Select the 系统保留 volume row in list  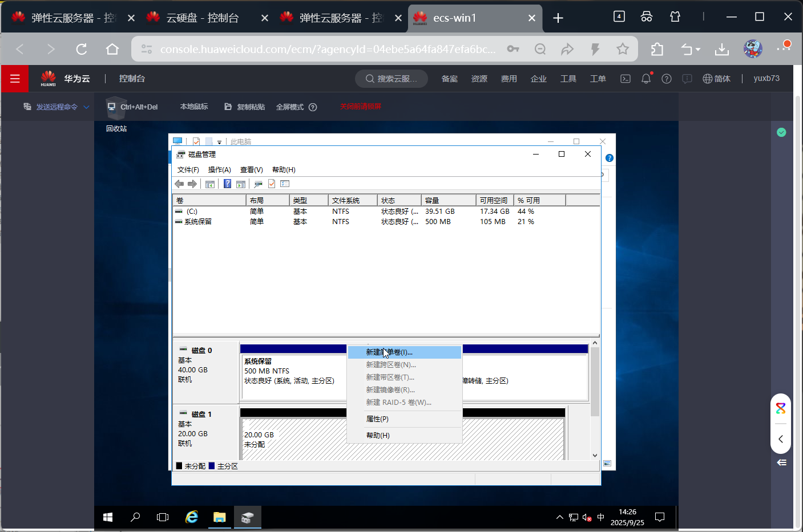pos(386,222)
